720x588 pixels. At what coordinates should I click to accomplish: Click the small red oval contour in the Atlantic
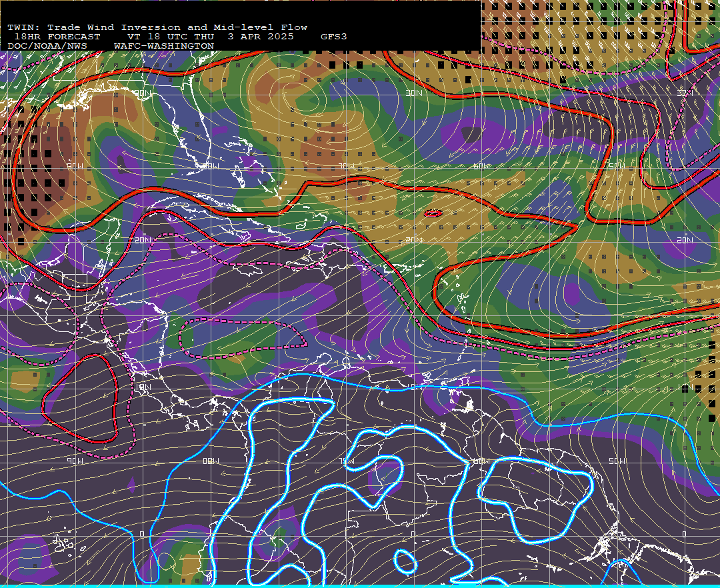pos(433,213)
